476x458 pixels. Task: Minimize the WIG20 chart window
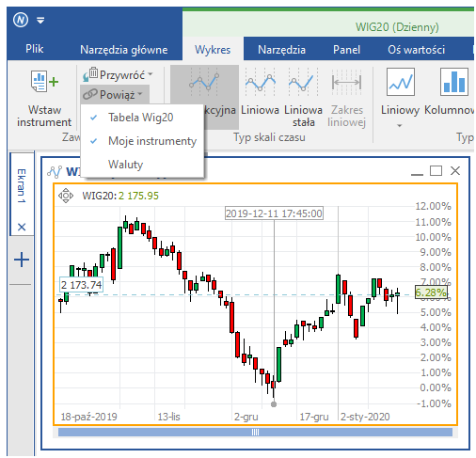pyautogui.click(x=417, y=174)
